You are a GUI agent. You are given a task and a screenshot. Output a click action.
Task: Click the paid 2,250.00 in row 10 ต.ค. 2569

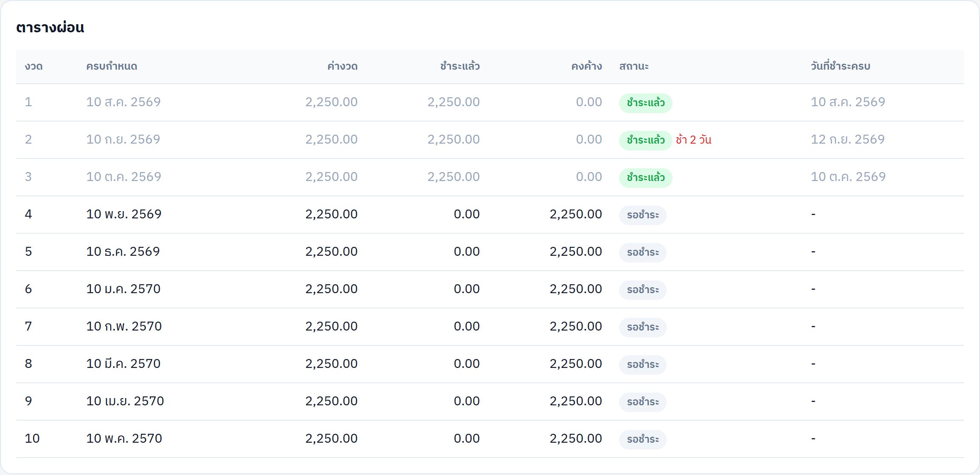453,177
